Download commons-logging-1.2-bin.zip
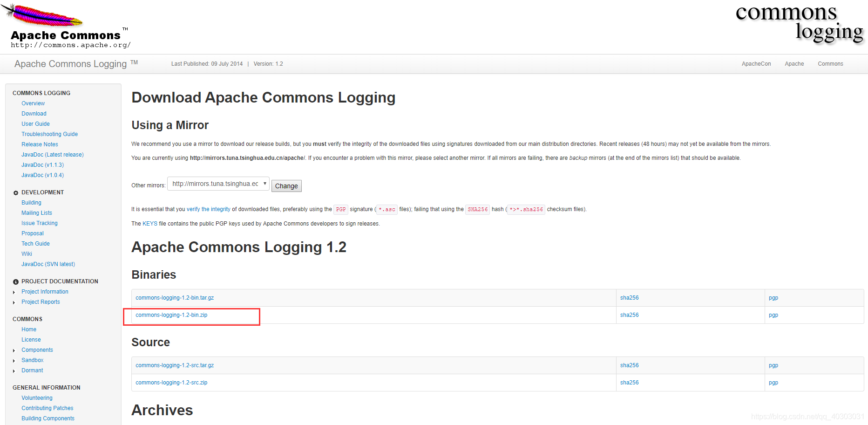The width and height of the screenshot is (868, 425). [x=171, y=315]
